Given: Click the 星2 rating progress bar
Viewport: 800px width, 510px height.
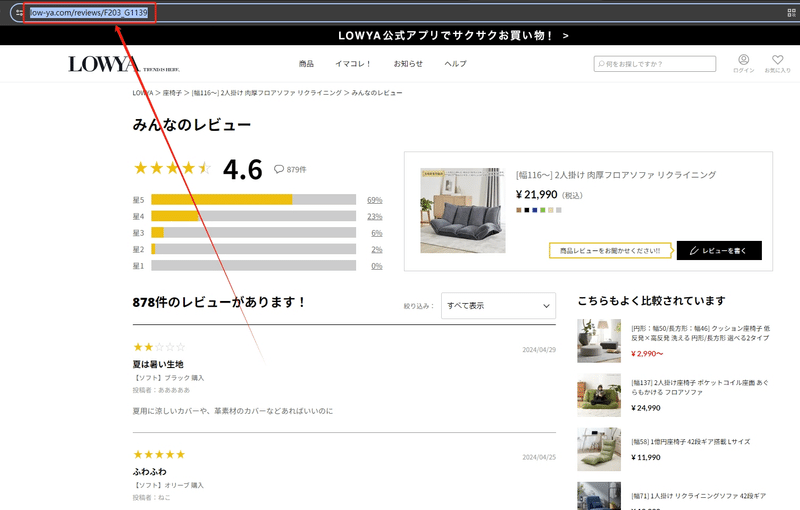Looking at the screenshot, I should click(x=254, y=249).
